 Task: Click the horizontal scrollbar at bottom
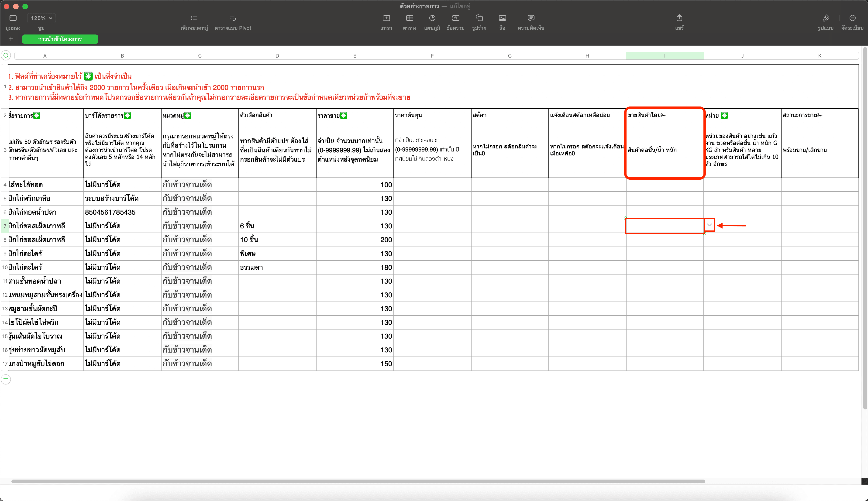pyautogui.click(x=358, y=481)
